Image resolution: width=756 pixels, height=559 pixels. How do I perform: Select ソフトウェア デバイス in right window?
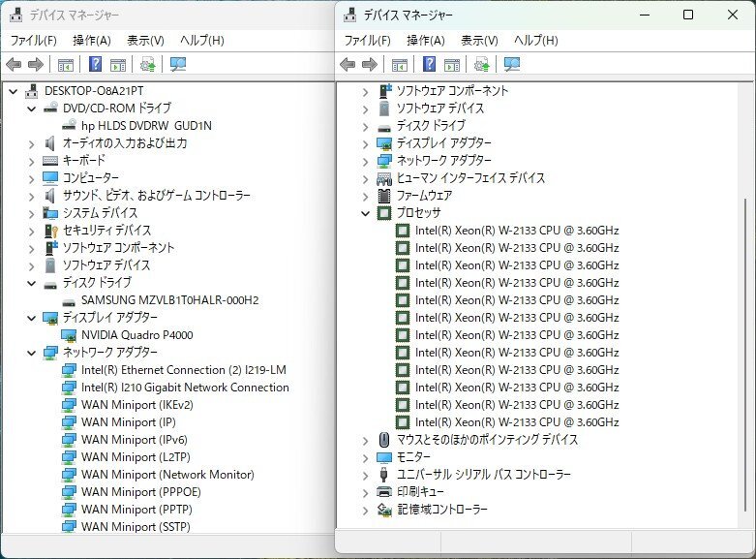point(439,109)
